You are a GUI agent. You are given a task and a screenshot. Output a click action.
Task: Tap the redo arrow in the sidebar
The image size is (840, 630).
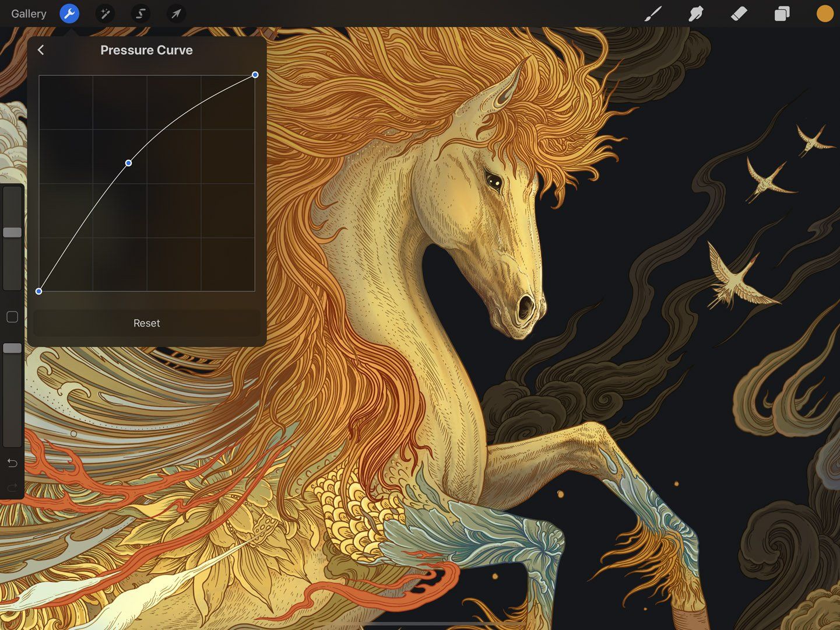(x=12, y=488)
